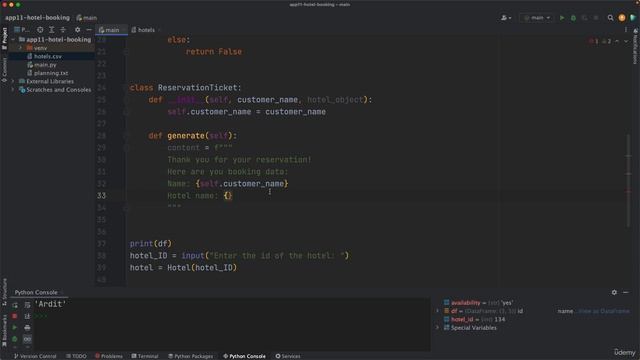640x360 pixels.
Task: Expand Scratches and Consoles node
Action: tap(13, 90)
